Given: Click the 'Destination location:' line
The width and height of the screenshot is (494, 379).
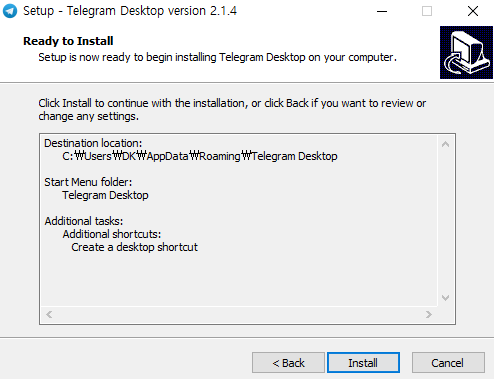Looking at the screenshot, I should click(x=93, y=143).
